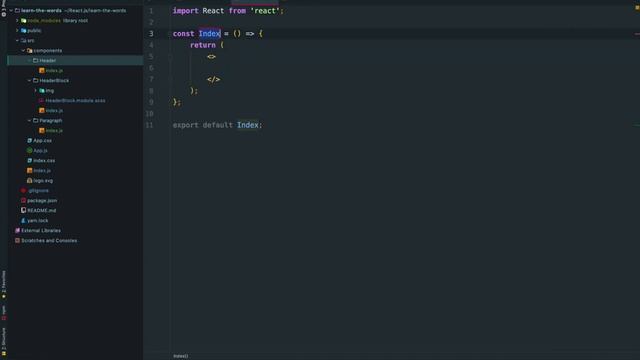Viewport: 640px width, 360px height.
Task: Collapse the components folder
Action: pos(23,51)
